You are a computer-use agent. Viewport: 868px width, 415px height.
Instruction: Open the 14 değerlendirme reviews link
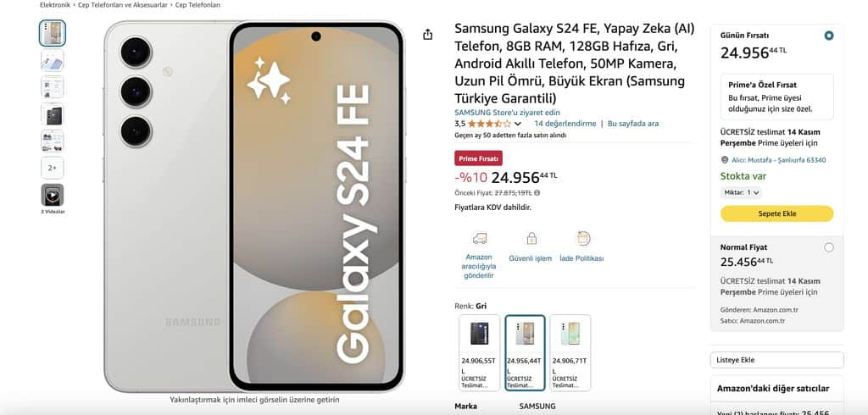coord(565,124)
